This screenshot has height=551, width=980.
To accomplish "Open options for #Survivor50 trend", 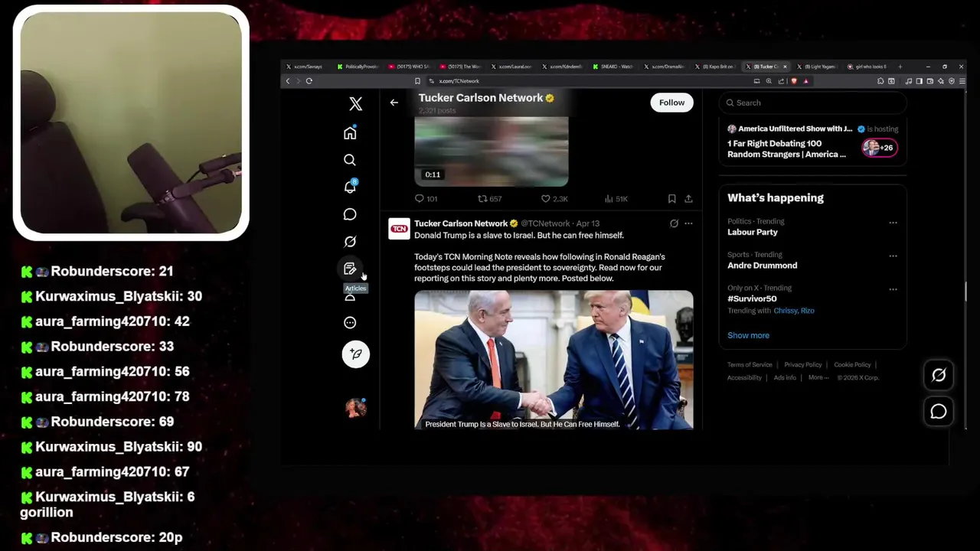I will 893,289.
